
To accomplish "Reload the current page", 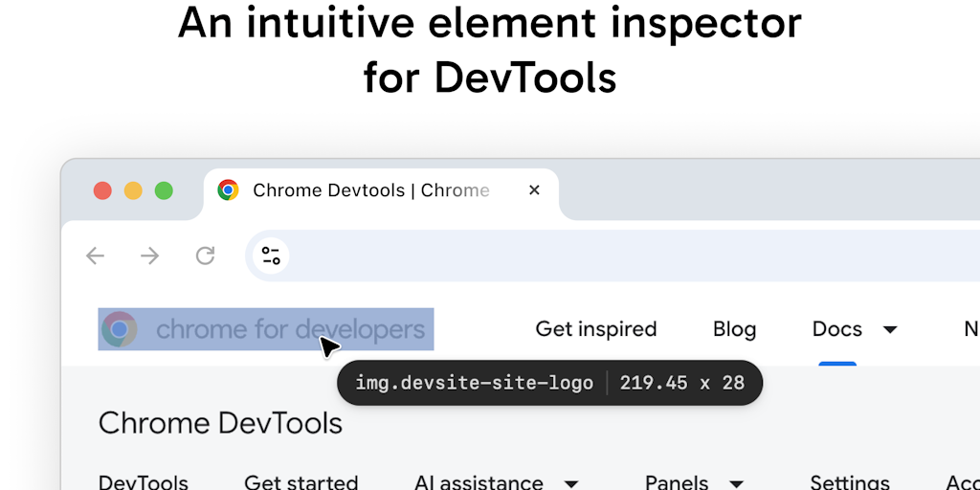I will click(205, 256).
